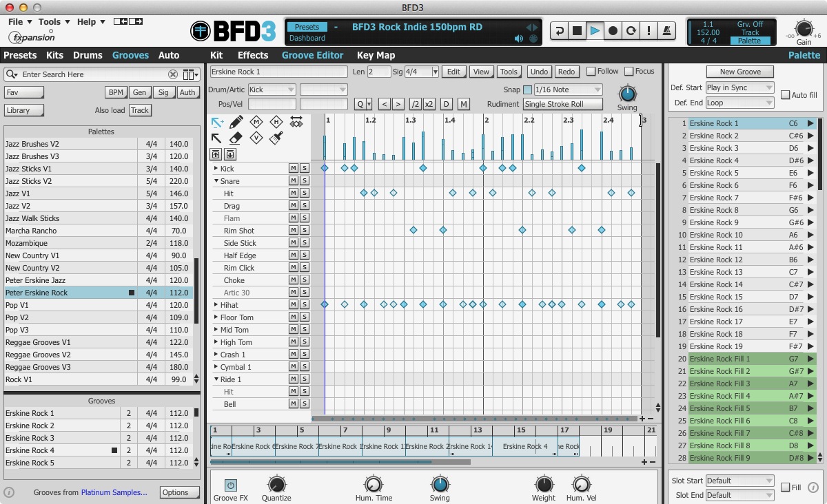
Task: Activate the H diamond tool
Action: [276, 122]
